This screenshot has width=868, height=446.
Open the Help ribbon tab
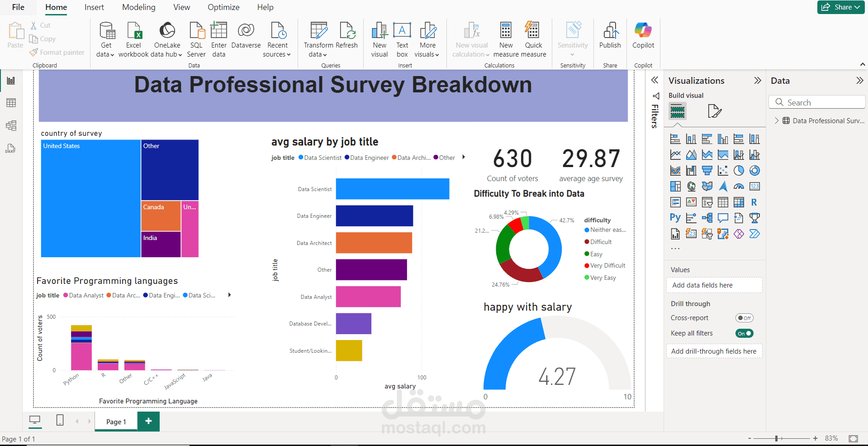click(266, 7)
